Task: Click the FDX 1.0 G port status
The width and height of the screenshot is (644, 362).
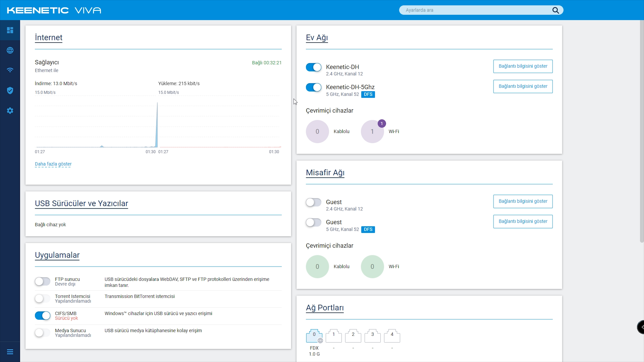Action: coord(314,351)
